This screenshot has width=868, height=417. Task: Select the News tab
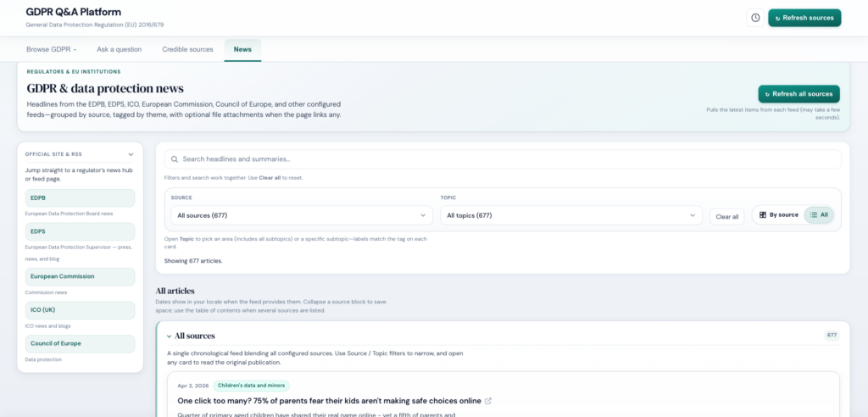(x=242, y=49)
